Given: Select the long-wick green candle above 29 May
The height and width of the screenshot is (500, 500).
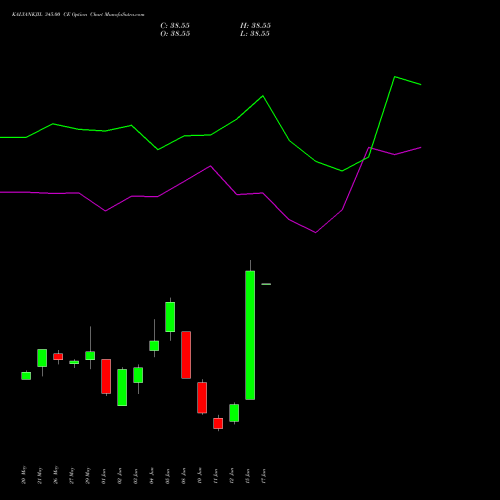Looking at the screenshot, I should [90, 356].
